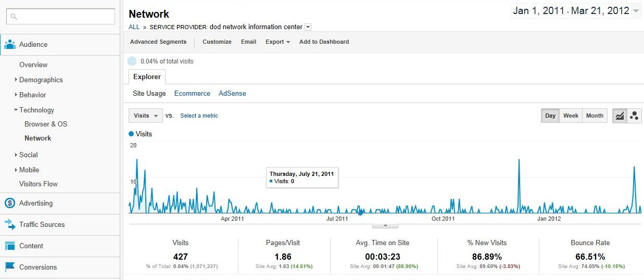Click the chart collapse handle below timeline
This screenshot has width=644, height=280.
tap(385, 226)
